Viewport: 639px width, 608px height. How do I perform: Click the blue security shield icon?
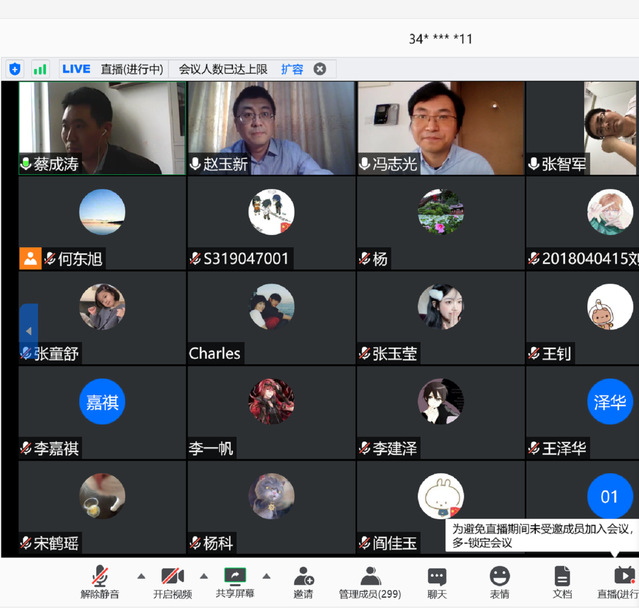(x=14, y=69)
